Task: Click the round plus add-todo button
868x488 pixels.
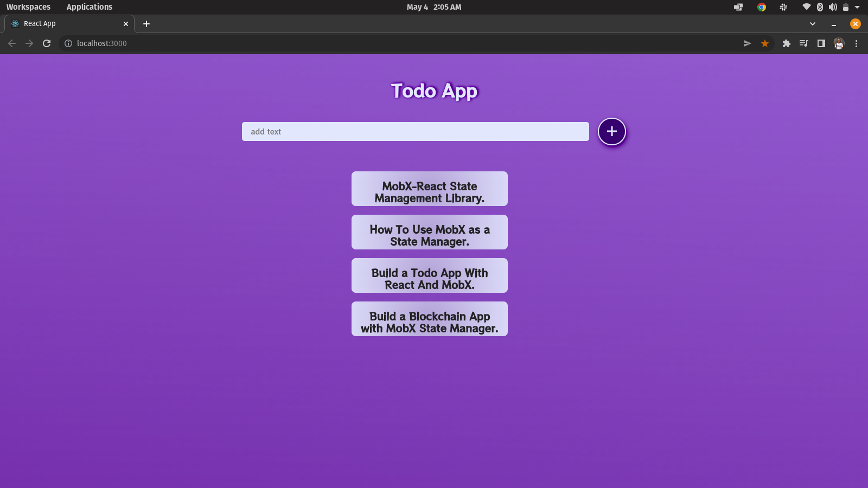Action: click(612, 132)
